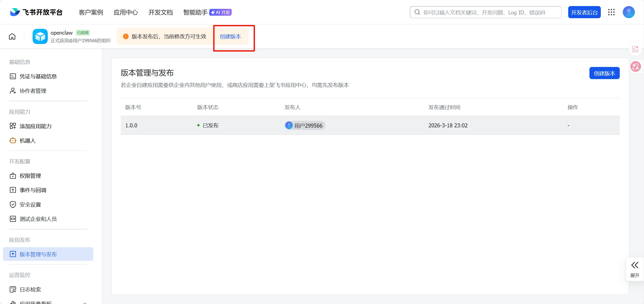
Task: Click the blue 创建版本 button at right
Action: 604,73
